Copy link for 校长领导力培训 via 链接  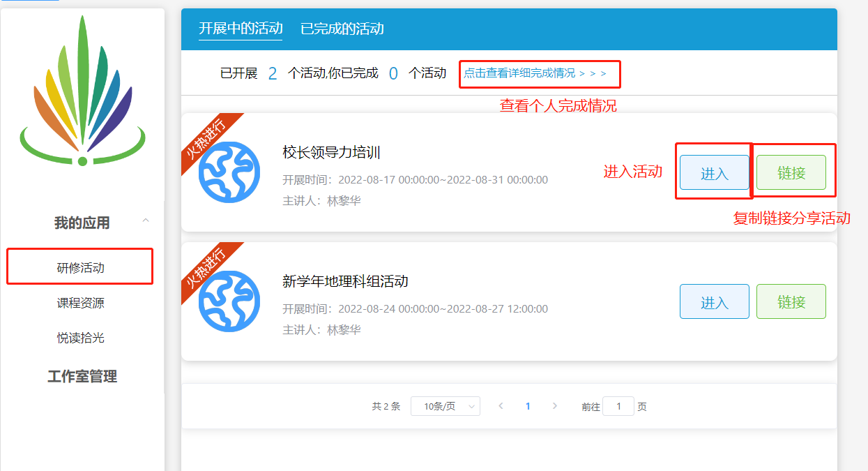coord(791,173)
